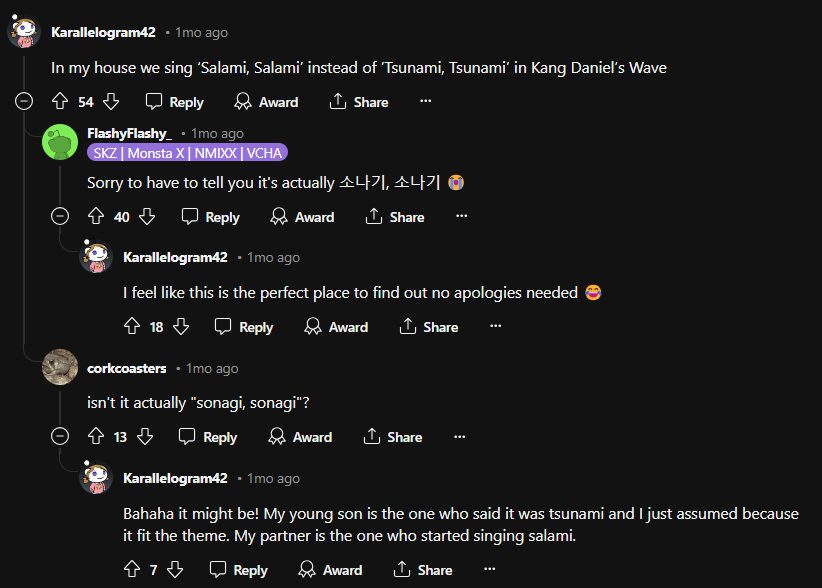Open more options on the top comment
This screenshot has width=822, height=588.
click(x=425, y=101)
